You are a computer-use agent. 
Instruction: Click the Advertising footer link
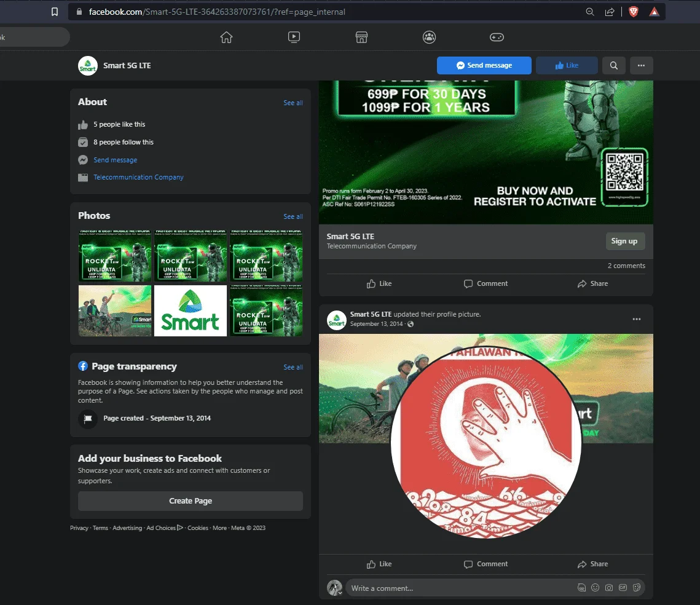[x=127, y=528]
